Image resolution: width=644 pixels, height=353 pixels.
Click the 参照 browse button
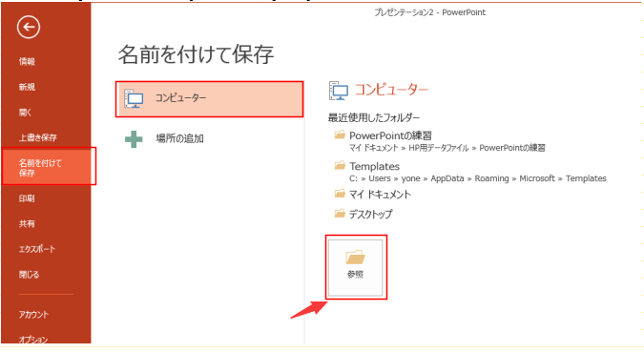click(x=356, y=267)
